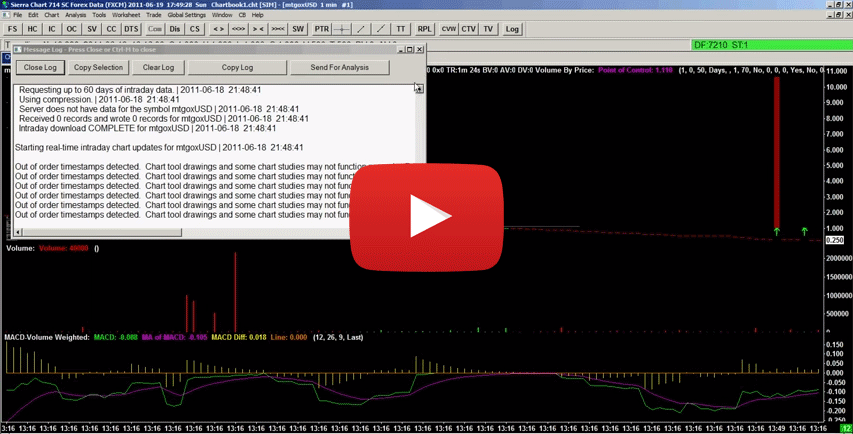Select the line tool left of TT
The width and height of the screenshot is (853, 434).
point(381,29)
